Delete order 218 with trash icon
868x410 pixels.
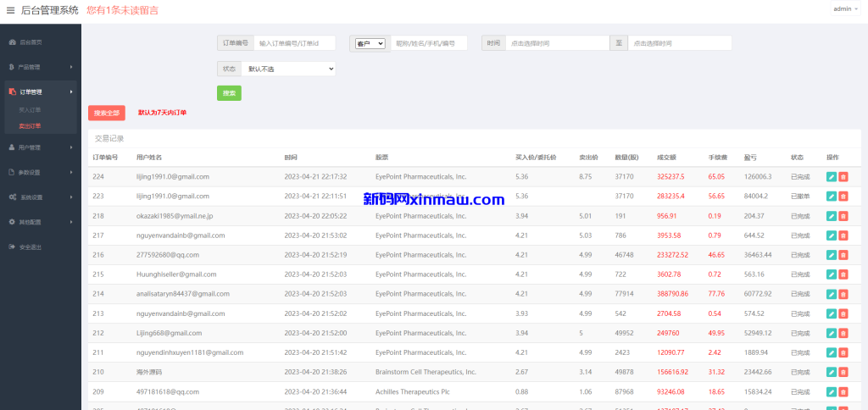[843, 216]
